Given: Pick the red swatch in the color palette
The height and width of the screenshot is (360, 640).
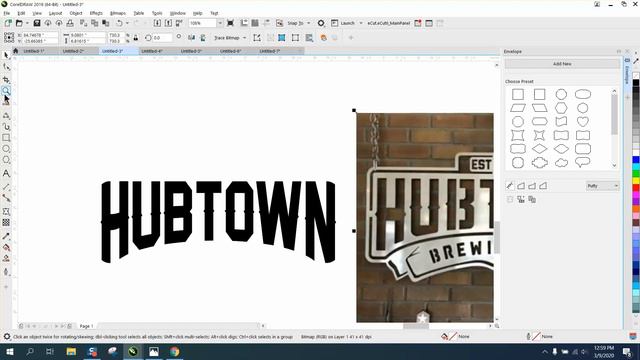Looking at the screenshot, I should [x=636, y=188].
